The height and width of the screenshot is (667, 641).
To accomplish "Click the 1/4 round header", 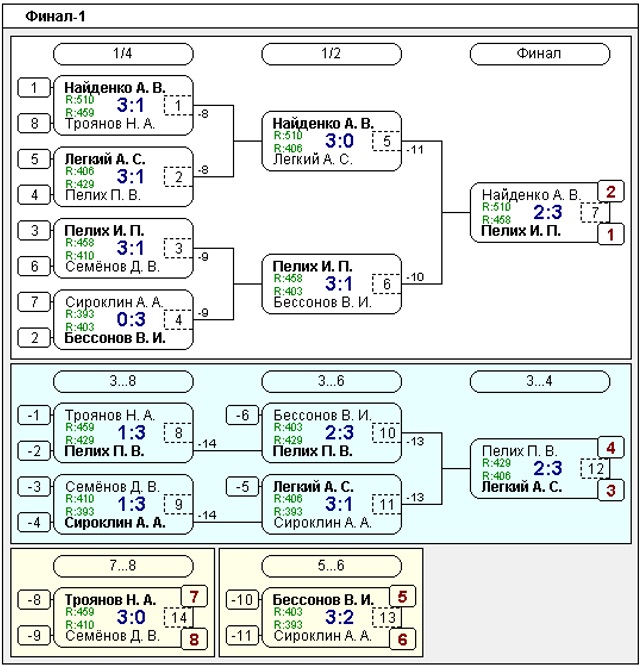I will pos(123,54).
